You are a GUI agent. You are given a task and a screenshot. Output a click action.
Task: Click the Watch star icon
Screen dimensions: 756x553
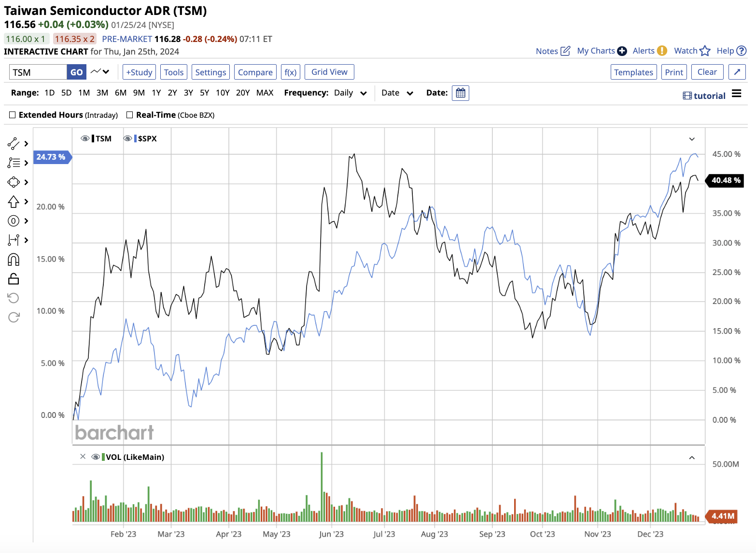(705, 51)
